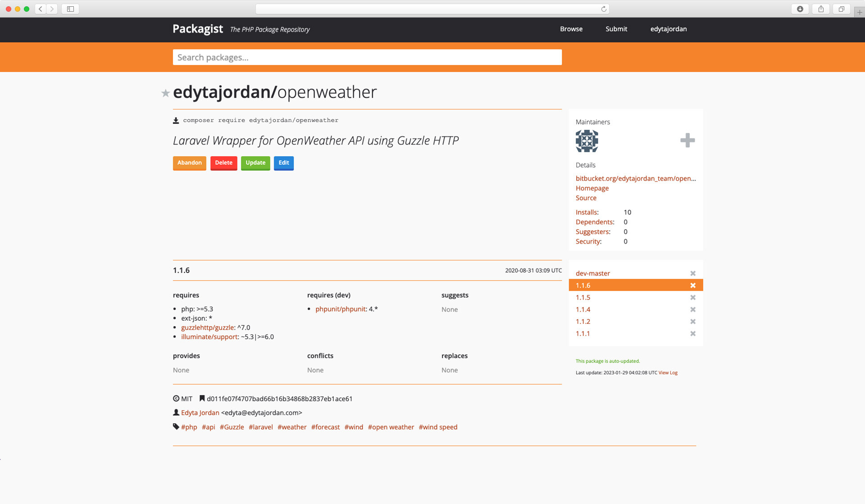Image resolution: width=865 pixels, height=504 pixels.
Task: Click View Log for the last update
Action: point(667,372)
